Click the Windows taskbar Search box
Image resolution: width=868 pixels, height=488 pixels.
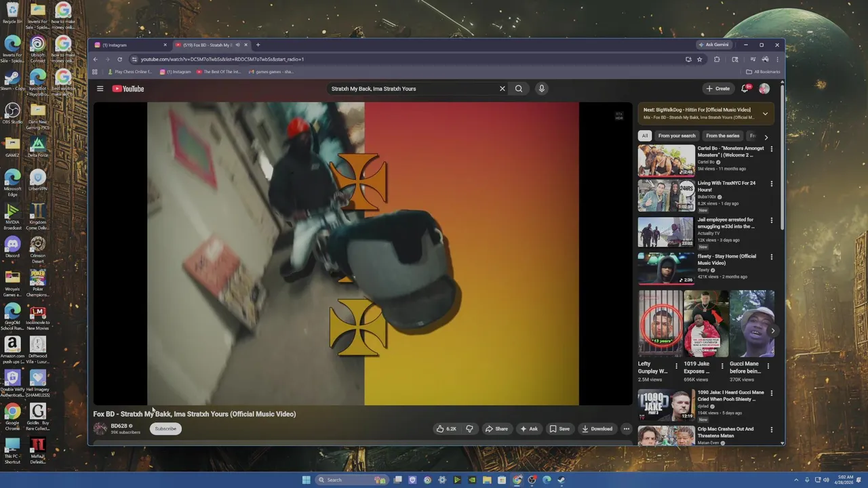[351, 480]
